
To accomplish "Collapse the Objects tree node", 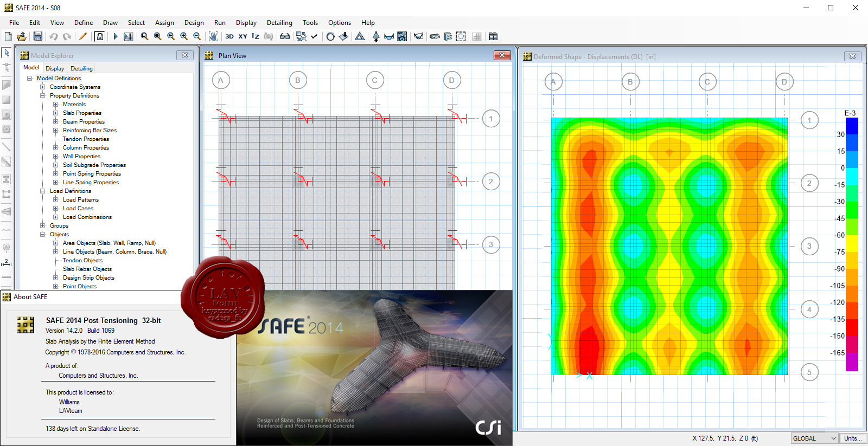I will (43, 234).
